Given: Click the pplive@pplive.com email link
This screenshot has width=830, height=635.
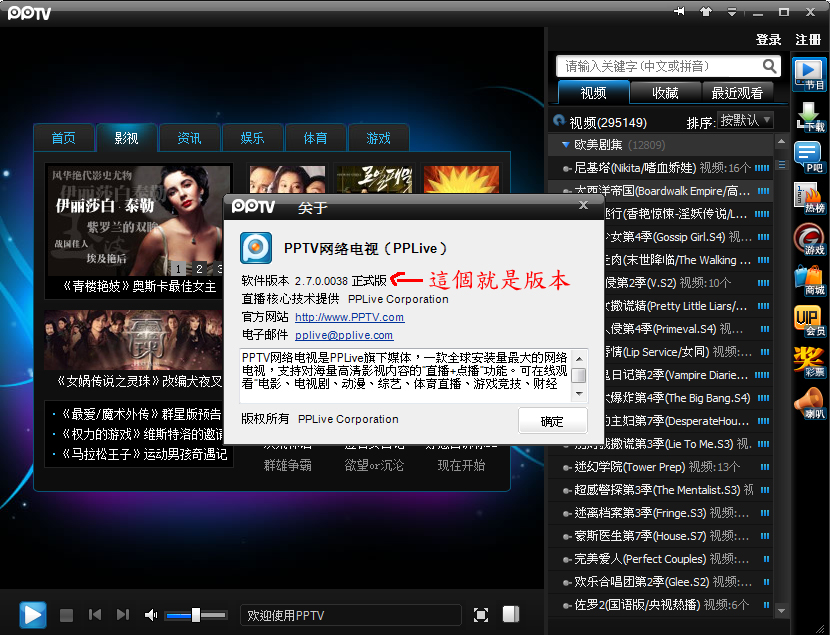Looking at the screenshot, I should click(344, 335).
